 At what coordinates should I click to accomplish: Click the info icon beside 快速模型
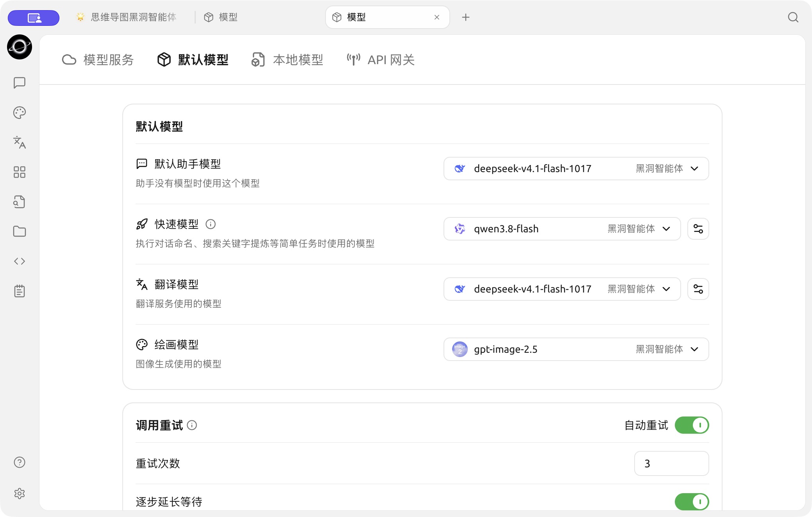pyautogui.click(x=211, y=224)
